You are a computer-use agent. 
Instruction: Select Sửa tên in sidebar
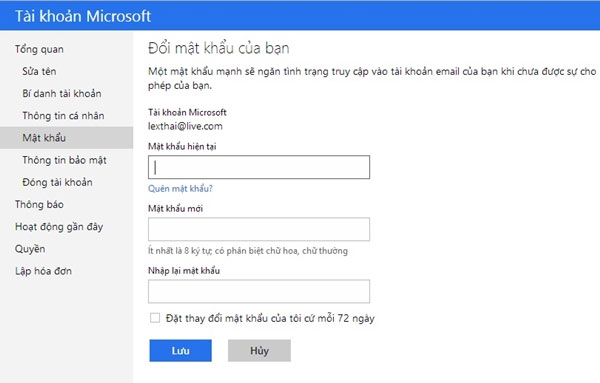pos(39,71)
